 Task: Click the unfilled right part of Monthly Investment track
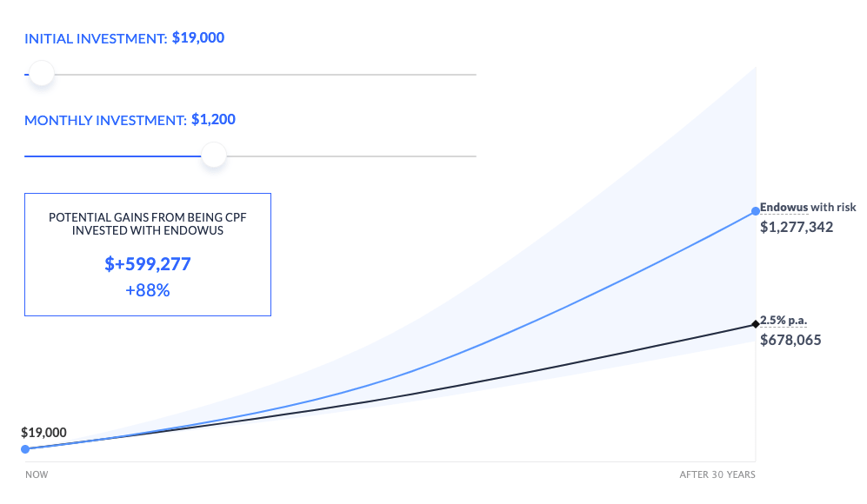[x=348, y=156]
